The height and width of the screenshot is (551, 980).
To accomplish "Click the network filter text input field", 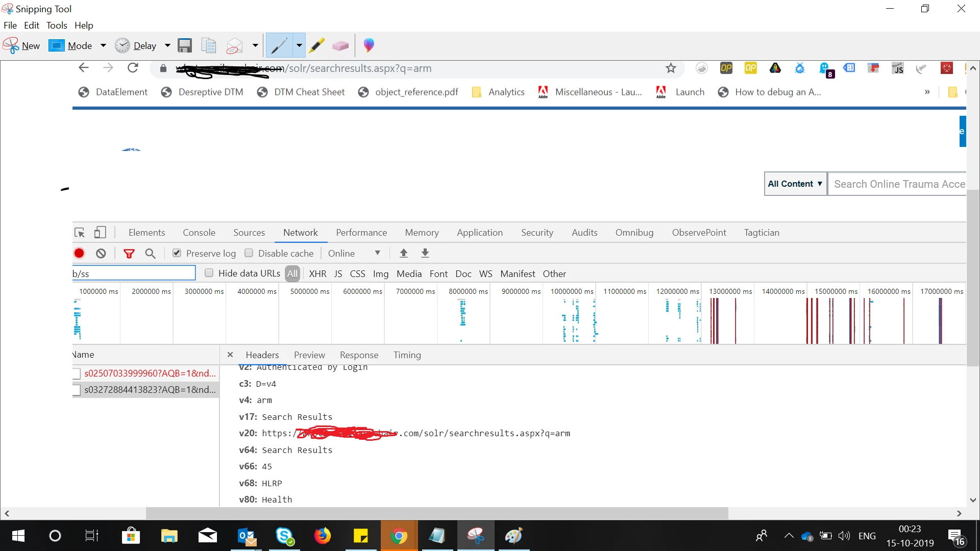I will [x=134, y=273].
